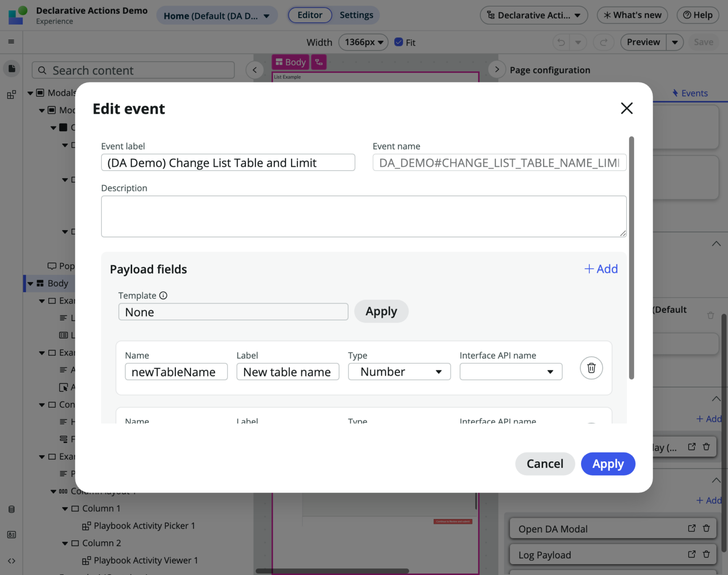Click the components grid icon in the sidebar

[x=11, y=94]
